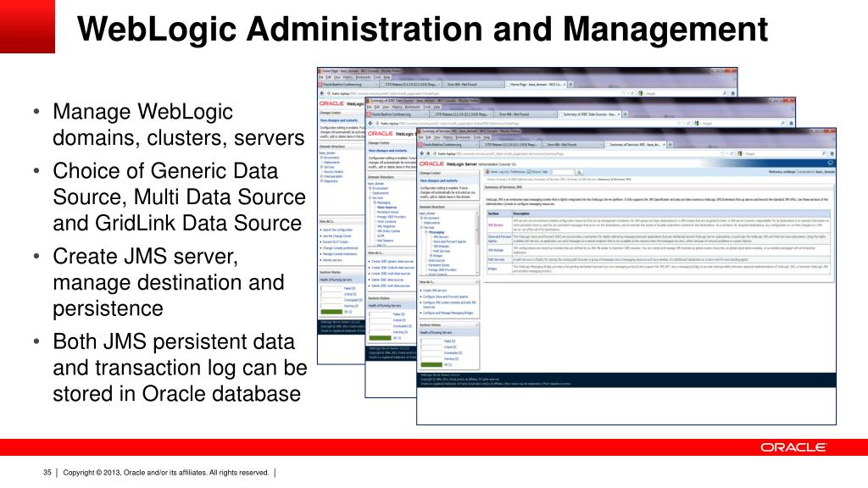This screenshot has height=488, width=868.
Task: Open the Bookmarks menu in front JMS window
Action: (x=463, y=137)
